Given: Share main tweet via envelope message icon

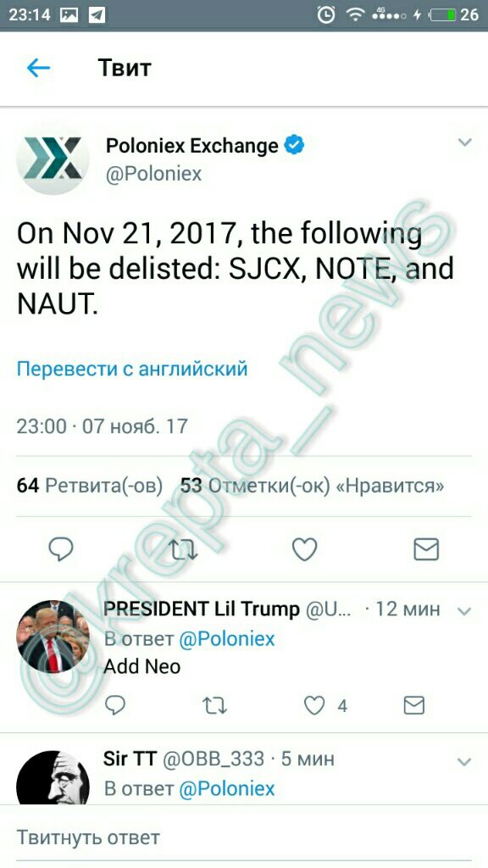Looking at the screenshot, I should [x=426, y=549].
